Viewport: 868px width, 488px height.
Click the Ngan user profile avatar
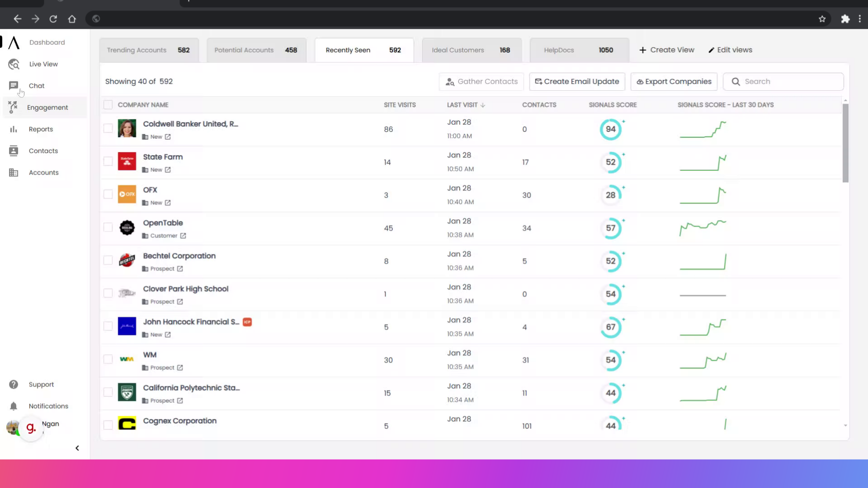[13, 427]
